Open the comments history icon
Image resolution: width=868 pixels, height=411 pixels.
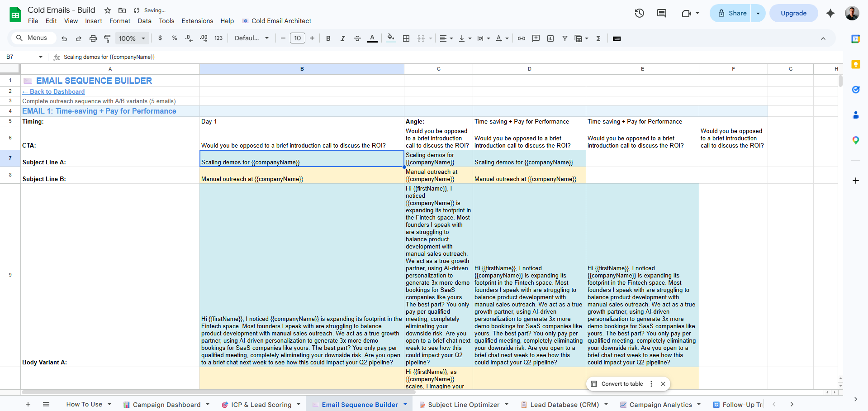click(662, 13)
